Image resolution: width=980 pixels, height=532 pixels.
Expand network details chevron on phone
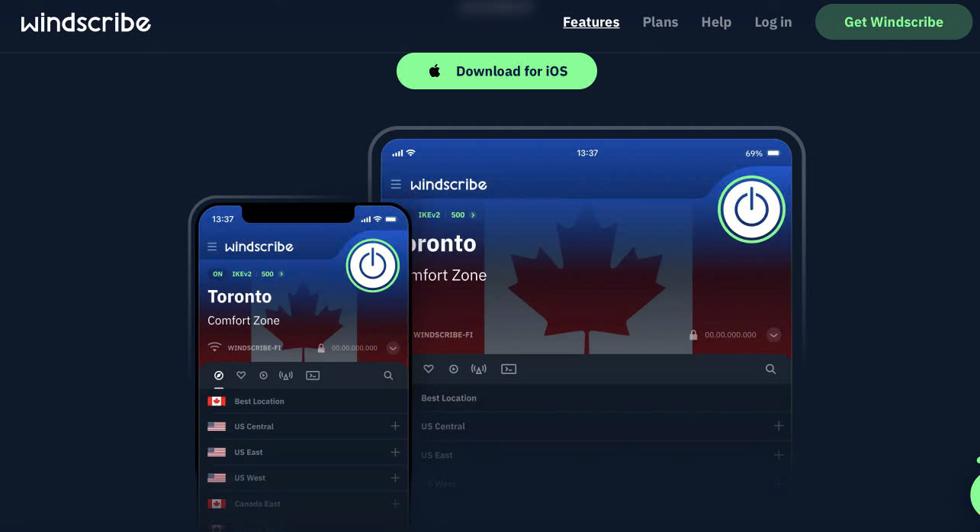393,348
